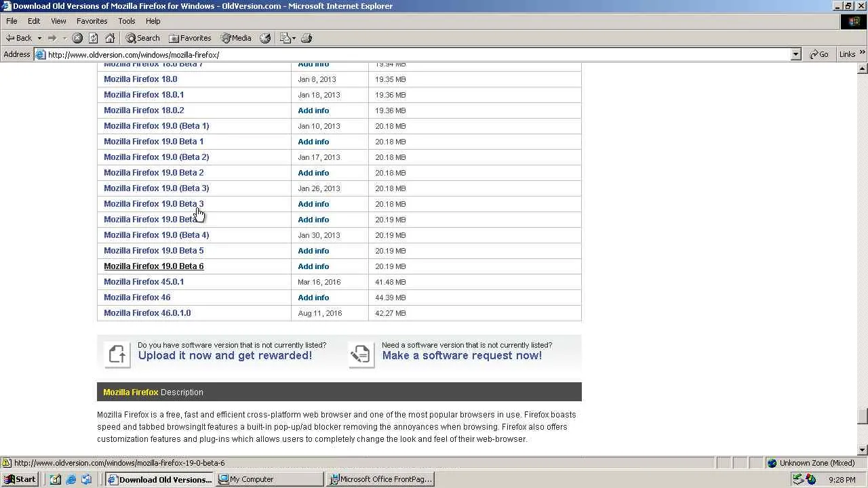
Task: Open the Mozilla Firefox 18.0 link
Action: point(140,79)
